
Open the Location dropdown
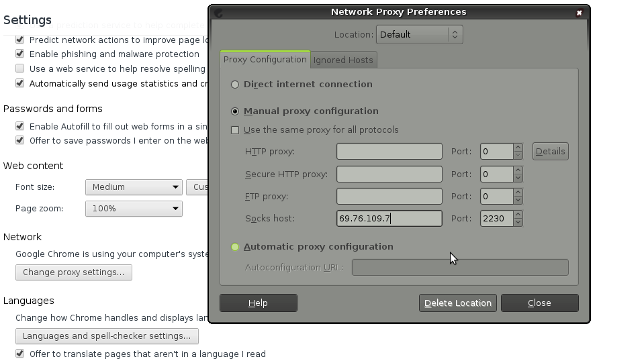(x=420, y=34)
